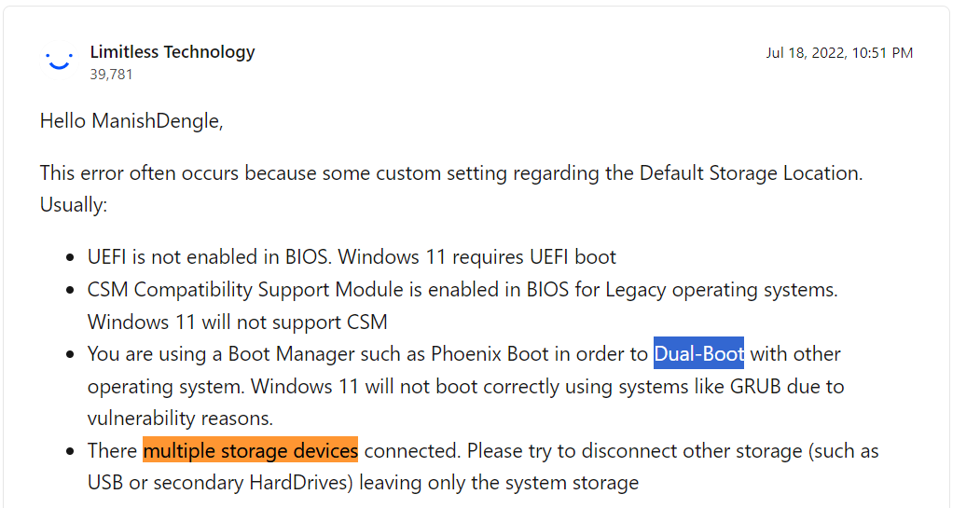Screen dimensions: 980x508
Task: Click the Jul 18, 2022 post timestamp
Action: click(x=839, y=53)
